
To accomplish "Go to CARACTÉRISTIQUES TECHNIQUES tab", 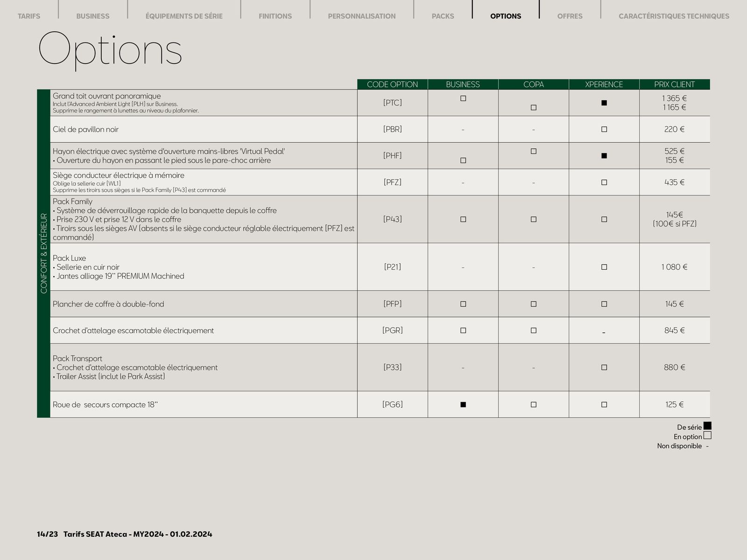I will click(674, 16).
